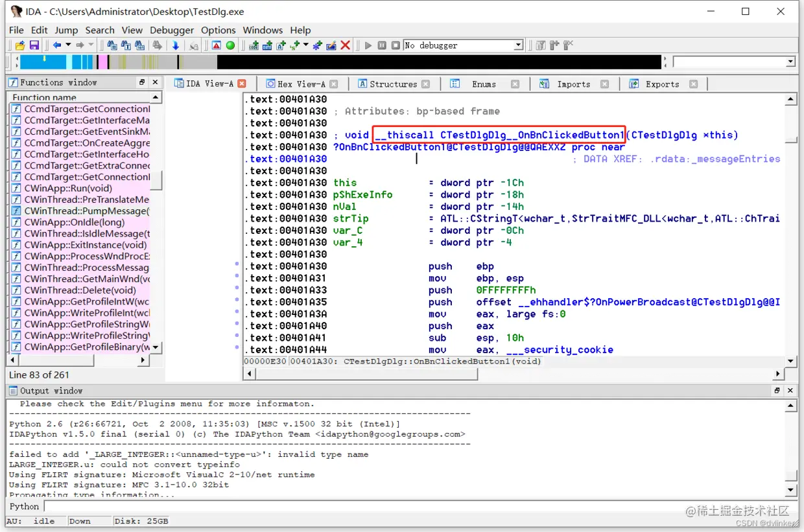Click the 'strTip' variable name
Screen dimensions: 804x532
[x=351, y=218]
